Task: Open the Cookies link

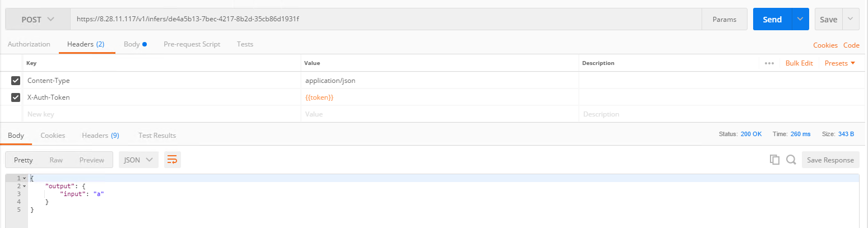Action: pos(825,45)
